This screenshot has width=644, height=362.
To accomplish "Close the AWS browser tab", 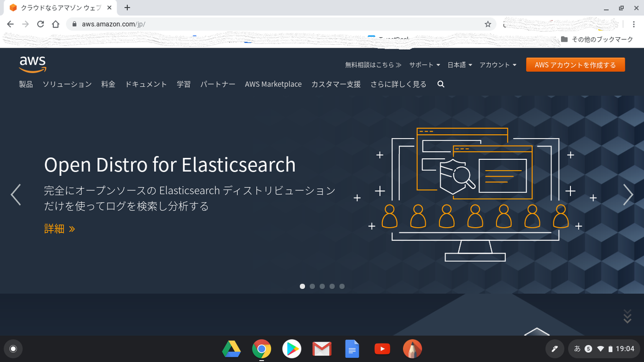I will point(110,8).
